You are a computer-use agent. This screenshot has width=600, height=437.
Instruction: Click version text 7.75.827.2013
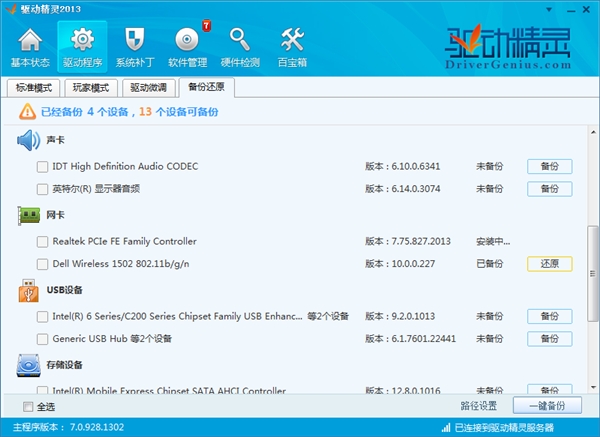(421, 241)
